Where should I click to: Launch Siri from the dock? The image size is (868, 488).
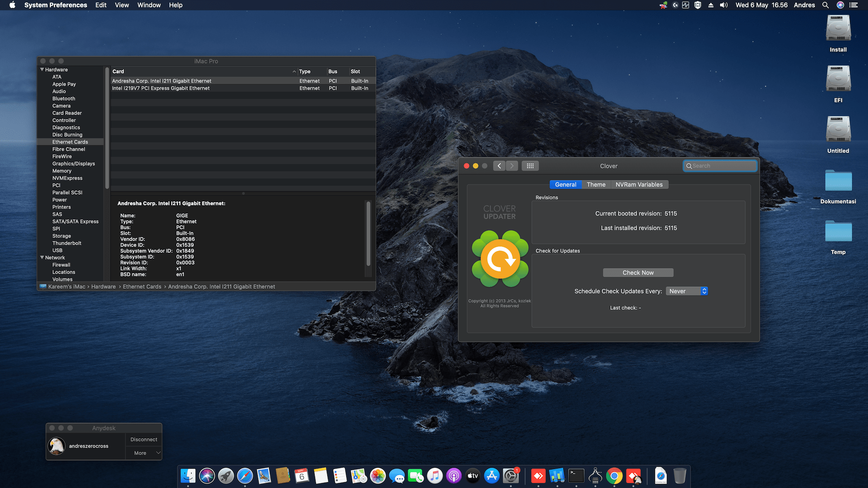pyautogui.click(x=207, y=476)
